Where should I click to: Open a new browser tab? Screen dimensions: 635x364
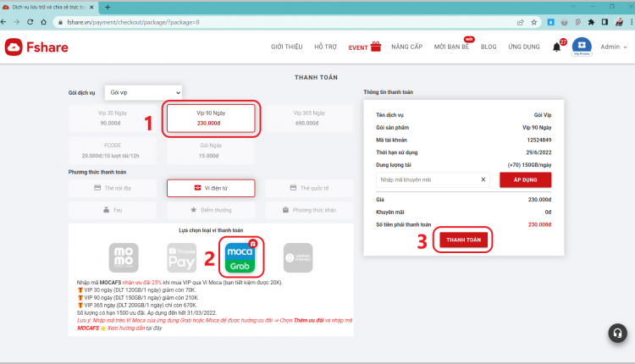pos(108,7)
